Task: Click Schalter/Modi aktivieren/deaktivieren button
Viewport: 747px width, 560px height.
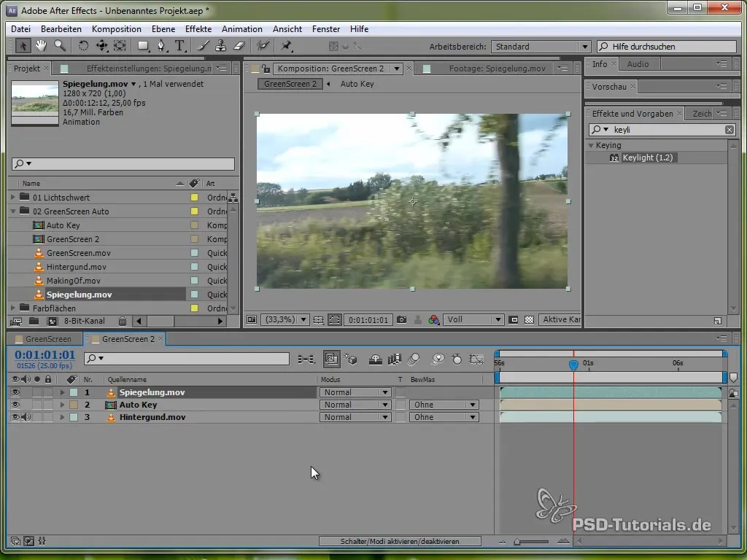Action: point(400,542)
